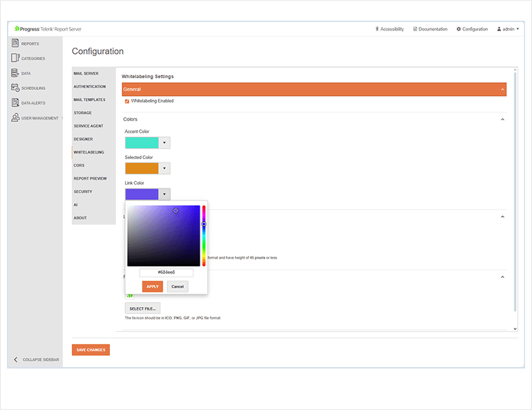Click the Collapse Sidebar label

coord(41,360)
